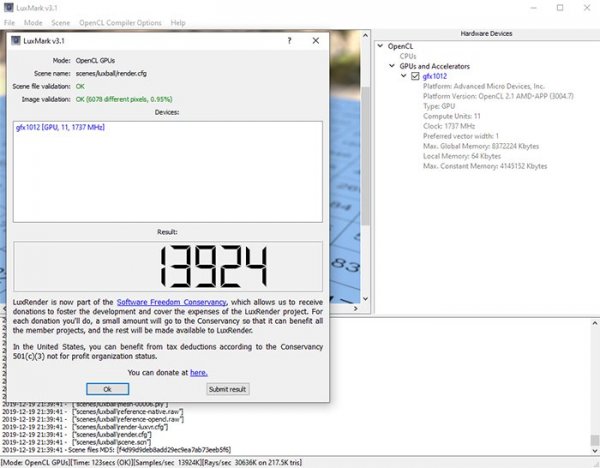Open the Mode menu
The width and height of the screenshot is (600, 468).
pyautogui.click(x=33, y=23)
